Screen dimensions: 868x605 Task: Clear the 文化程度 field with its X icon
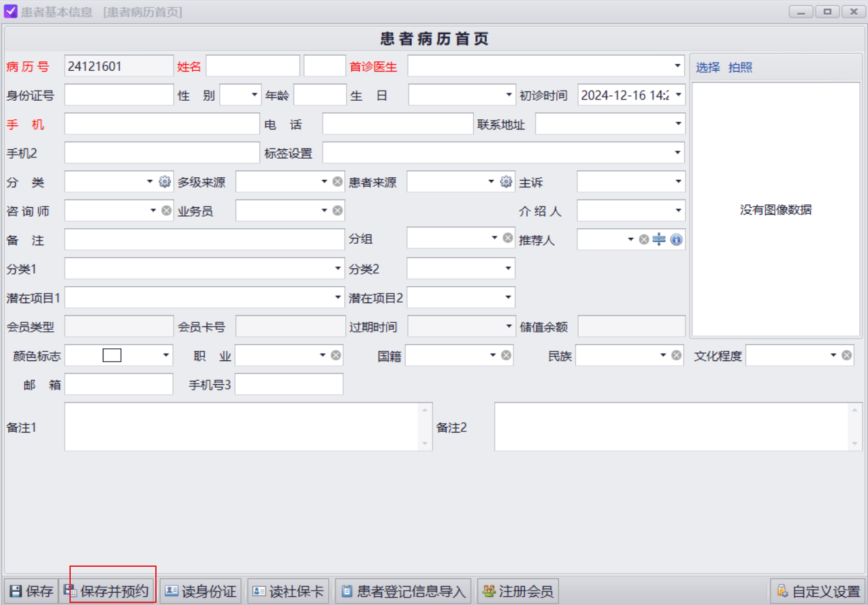[x=846, y=355]
